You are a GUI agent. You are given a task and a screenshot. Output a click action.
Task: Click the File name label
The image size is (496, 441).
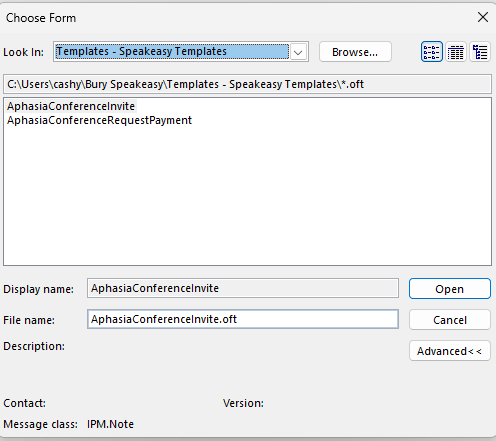pyautogui.click(x=29, y=320)
